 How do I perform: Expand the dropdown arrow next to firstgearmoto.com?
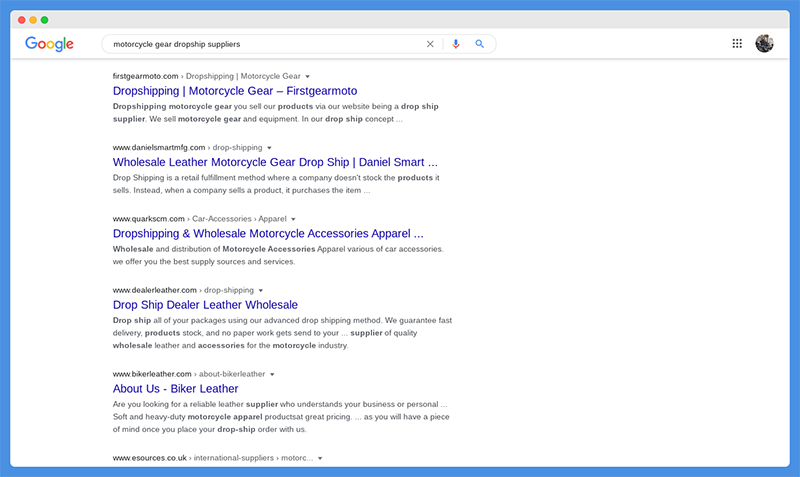pyautogui.click(x=308, y=77)
